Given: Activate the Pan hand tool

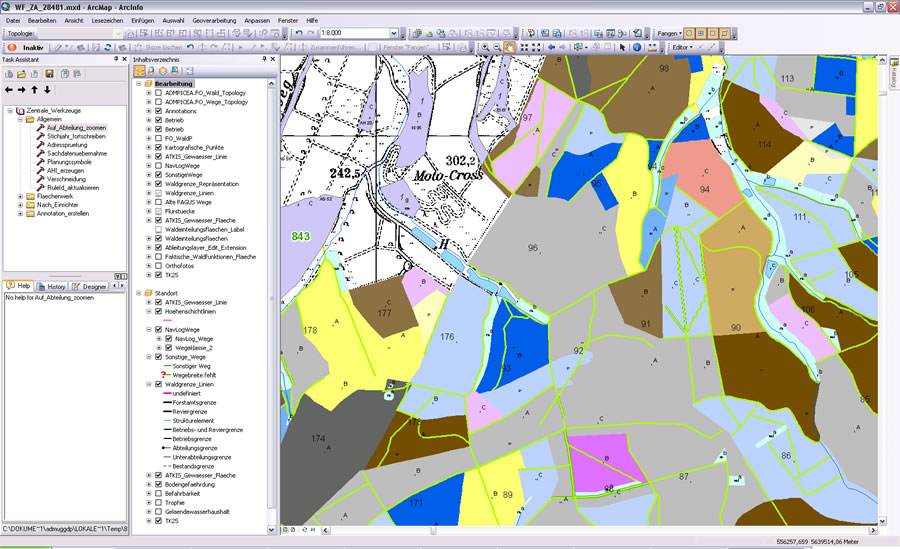Looking at the screenshot, I should (x=509, y=48).
